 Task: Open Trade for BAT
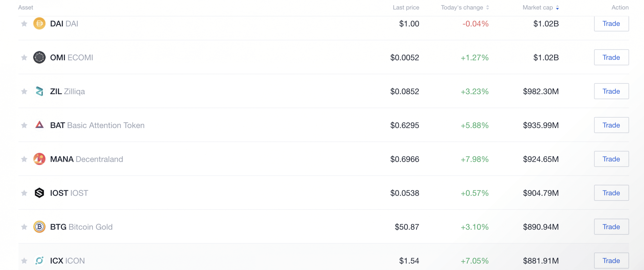pos(611,125)
